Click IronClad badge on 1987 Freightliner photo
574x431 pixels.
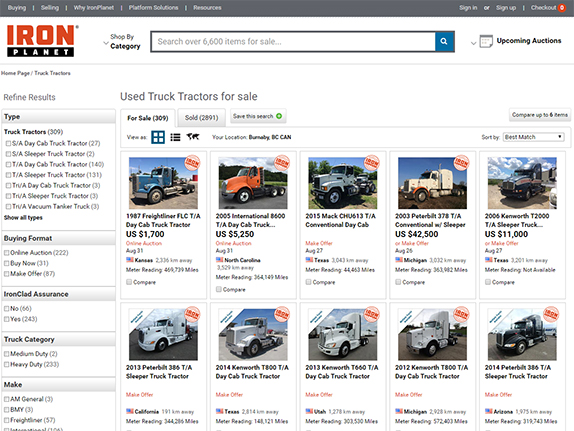192,163
